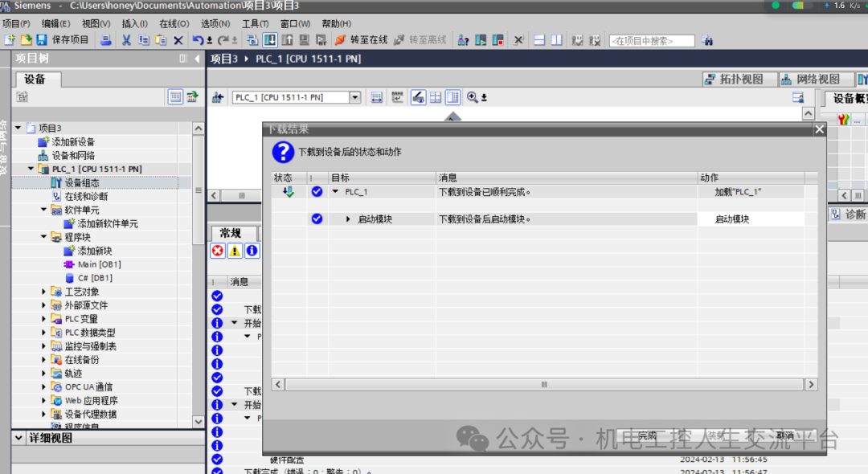The height and width of the screenshot is (474, 868).
Task: Click the project search input field
Action: tap(652, 40)
